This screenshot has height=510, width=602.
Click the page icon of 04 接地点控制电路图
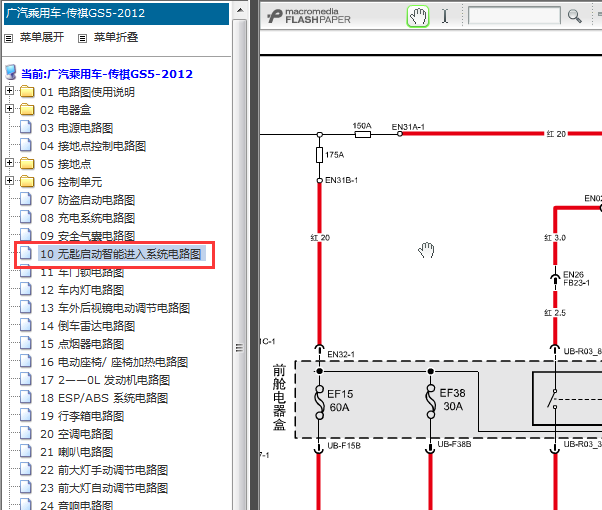(26, 145)
